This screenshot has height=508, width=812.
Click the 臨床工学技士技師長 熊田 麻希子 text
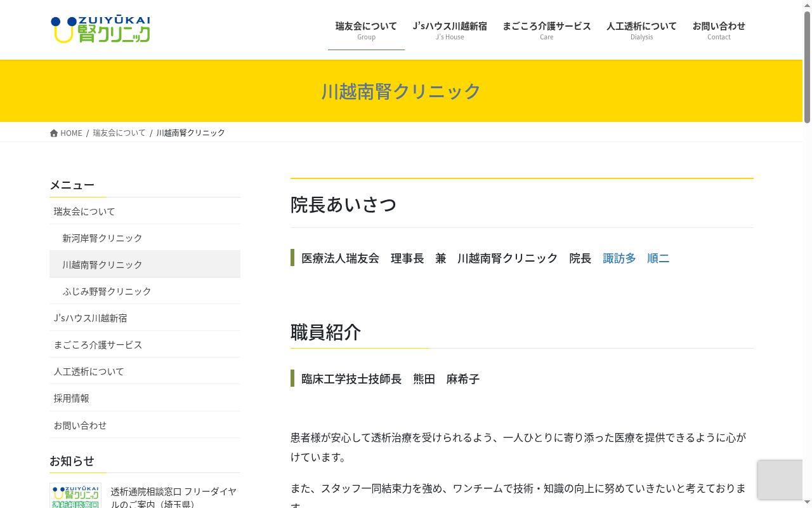(x=390, y=379)
